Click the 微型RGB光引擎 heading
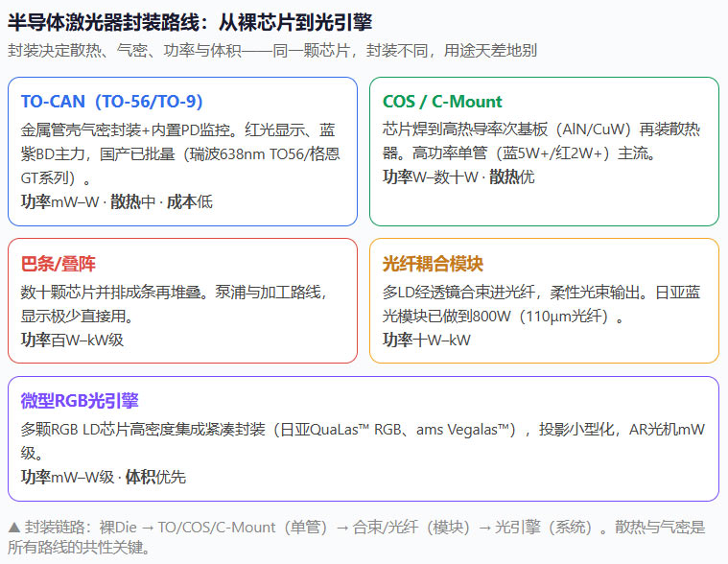Image resolution: width=728 pixels, height=564 pixels. (x=80, y=401)
